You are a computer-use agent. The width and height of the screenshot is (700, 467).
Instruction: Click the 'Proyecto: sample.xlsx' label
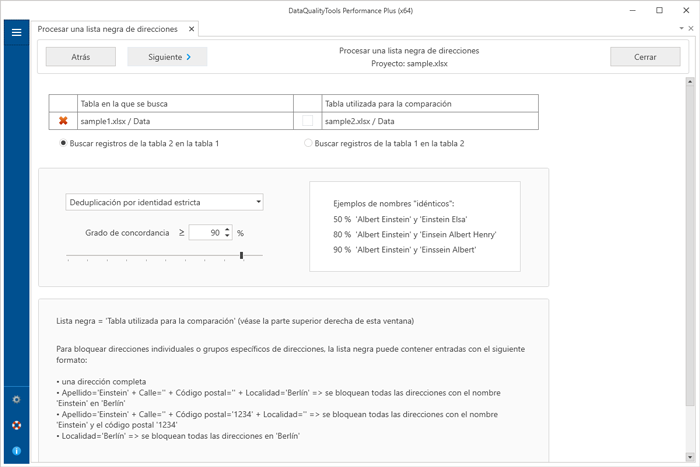point(409,64)
